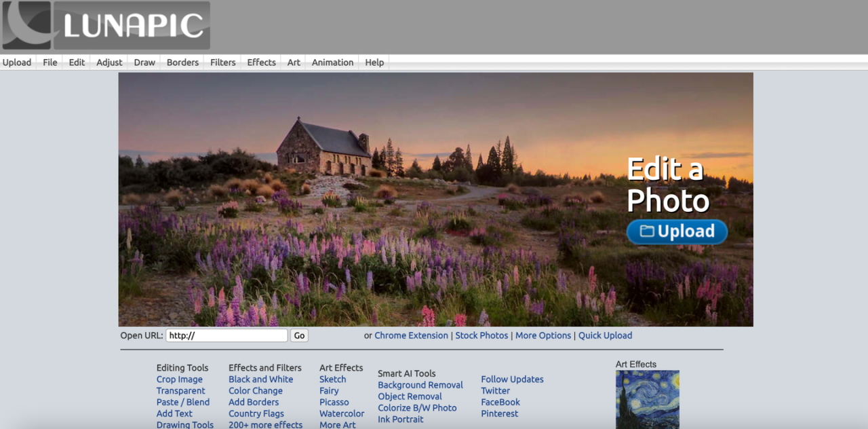This screenshot has height=429, width=868.
Task: Open the 200+ more effects link
Action: pos(266,425)
